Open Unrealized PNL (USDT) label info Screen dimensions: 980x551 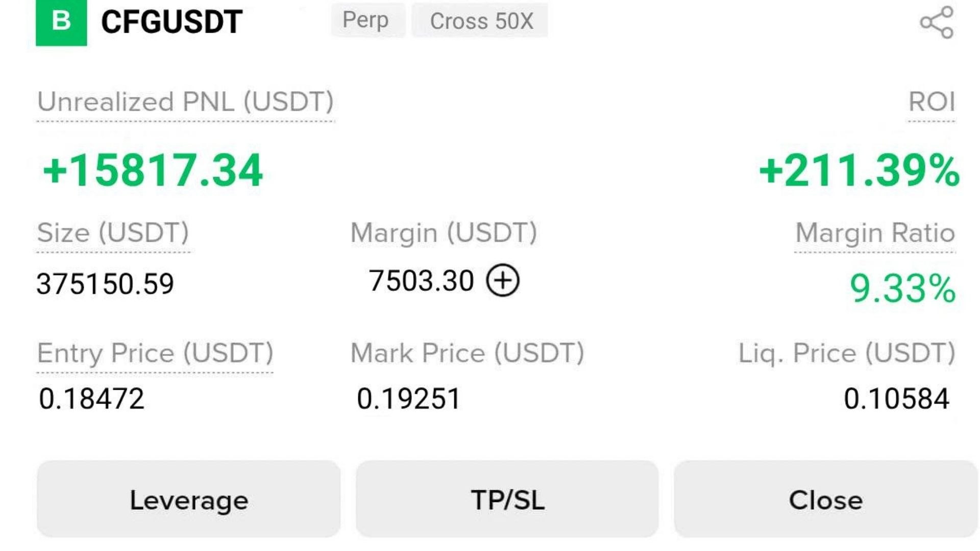pyautogui.click(x=186, y=102)
